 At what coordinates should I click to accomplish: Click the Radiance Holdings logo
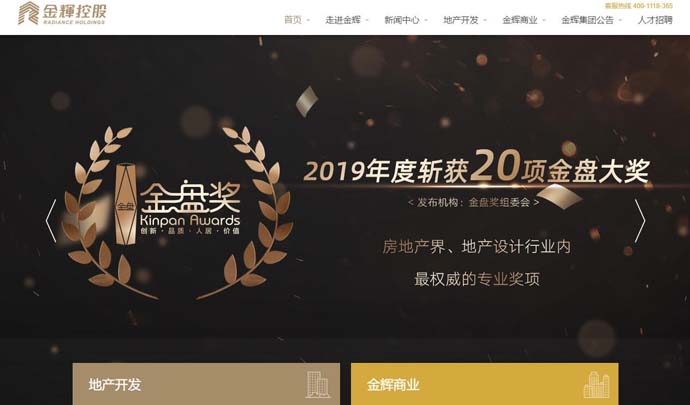(x=62, y=13)
